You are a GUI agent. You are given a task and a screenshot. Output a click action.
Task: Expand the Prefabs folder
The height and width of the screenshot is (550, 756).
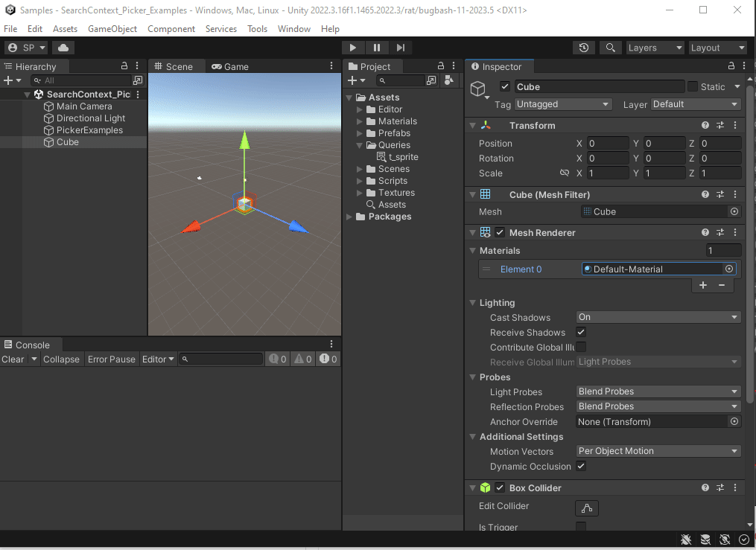tap(360, 133)
